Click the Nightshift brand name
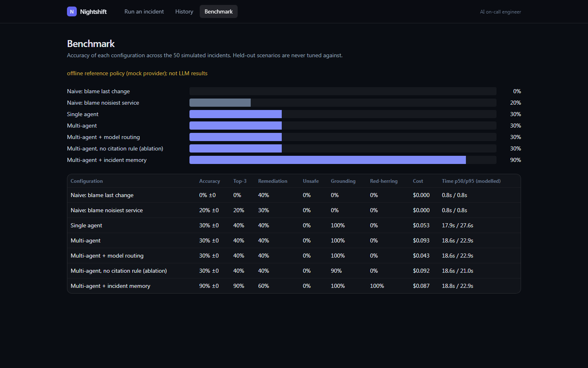Viewport: 588px width, 368px height. coord(93,12)
